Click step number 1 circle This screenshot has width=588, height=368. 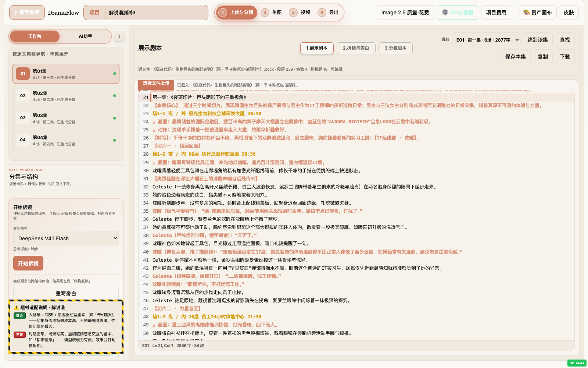coord(222,13)
